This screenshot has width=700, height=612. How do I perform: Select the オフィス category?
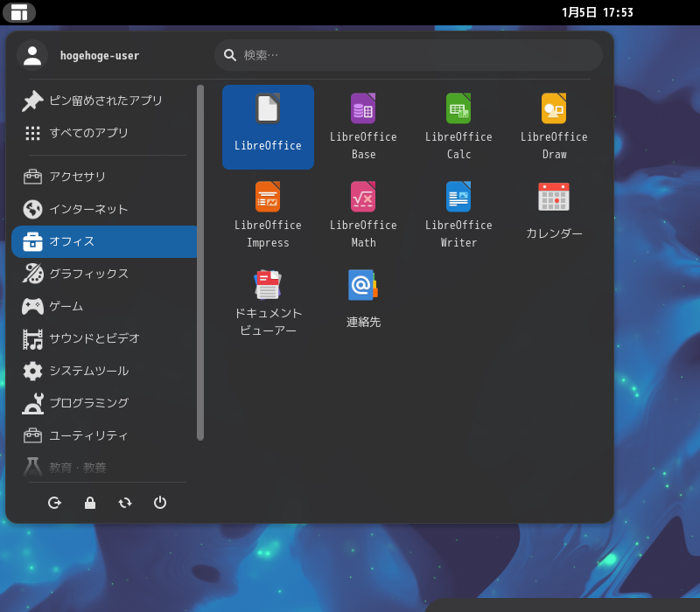coord(104,241)
